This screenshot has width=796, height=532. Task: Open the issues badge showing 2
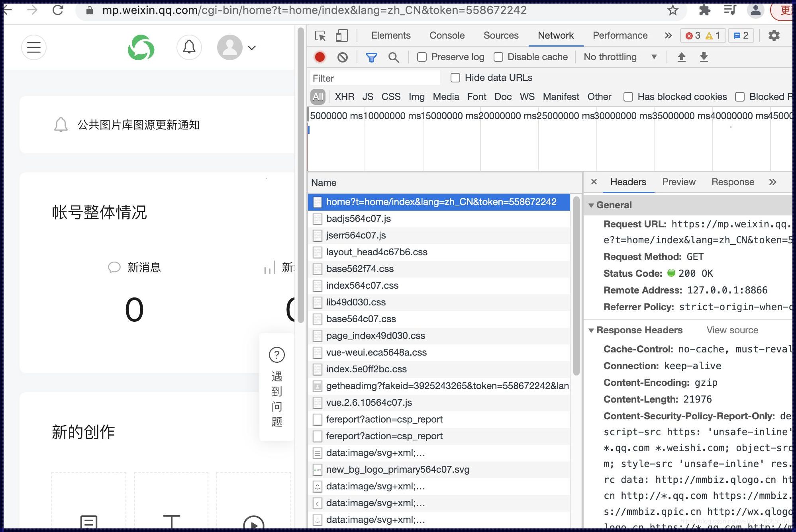coord(741,35)
